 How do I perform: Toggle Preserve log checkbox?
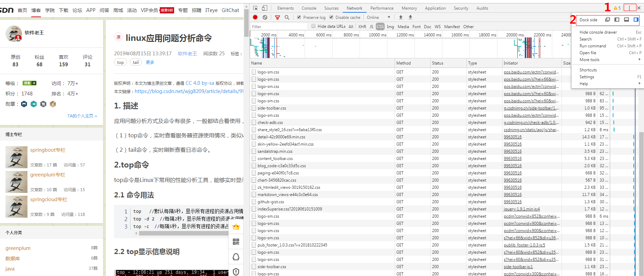point(299,17)
